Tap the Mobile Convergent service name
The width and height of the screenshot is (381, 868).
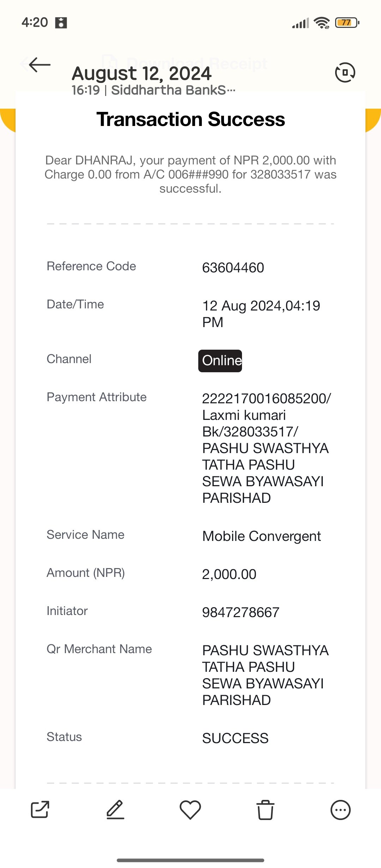261,536
